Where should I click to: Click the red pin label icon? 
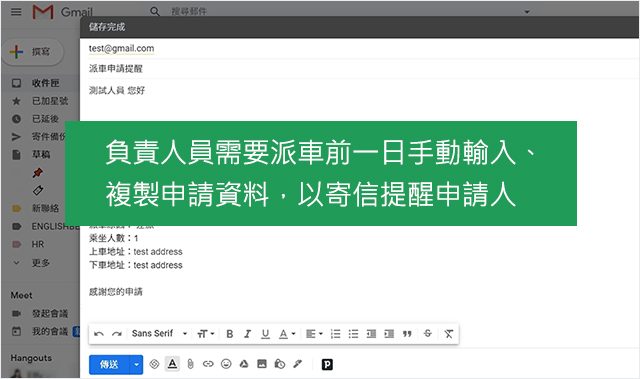pyautogui.click(x=37, y=173)
